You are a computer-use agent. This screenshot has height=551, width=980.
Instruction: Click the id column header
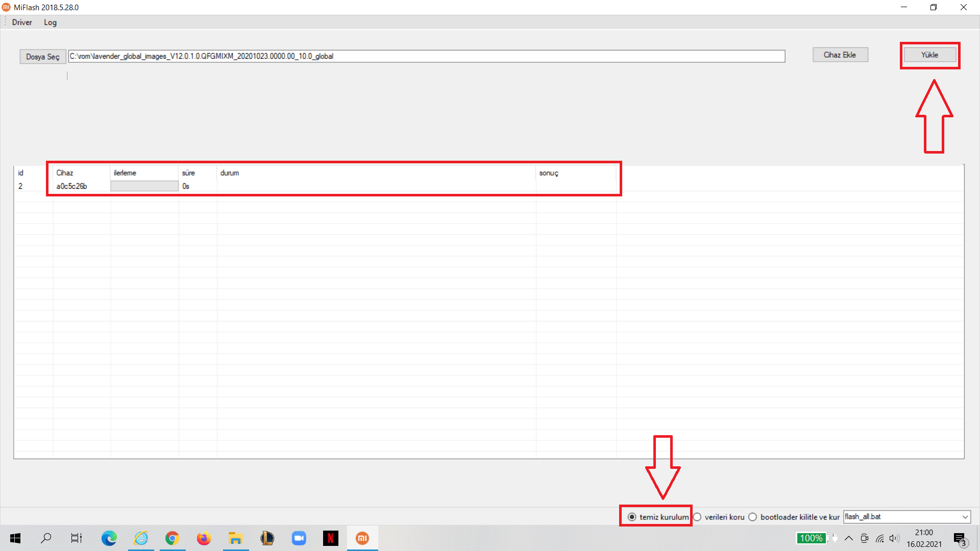click(34, 173)
